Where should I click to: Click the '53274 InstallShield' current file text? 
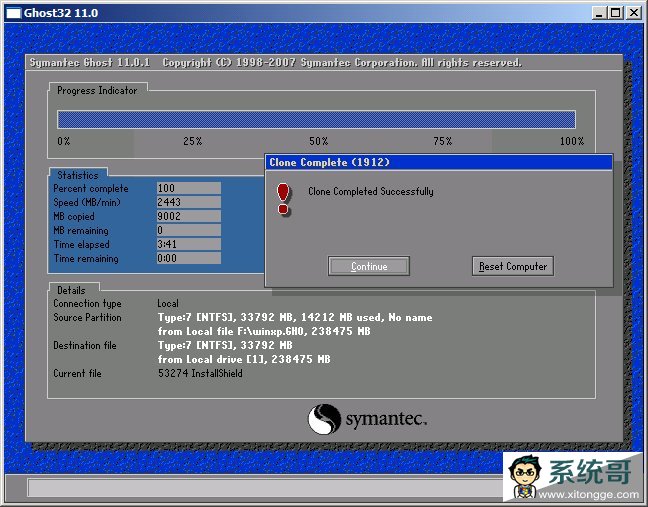[x=200, y=374]
